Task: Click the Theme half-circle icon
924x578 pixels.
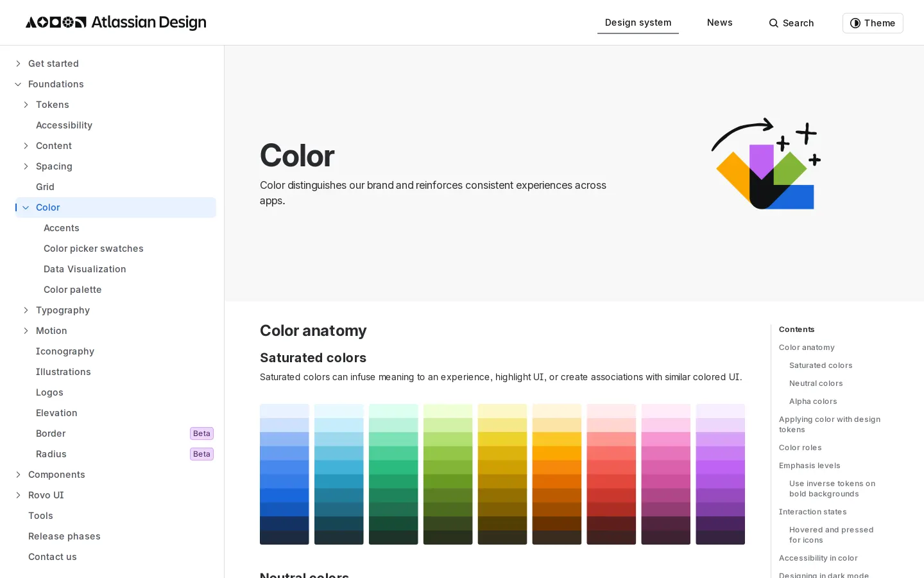Action: click(x=855, y=23)
